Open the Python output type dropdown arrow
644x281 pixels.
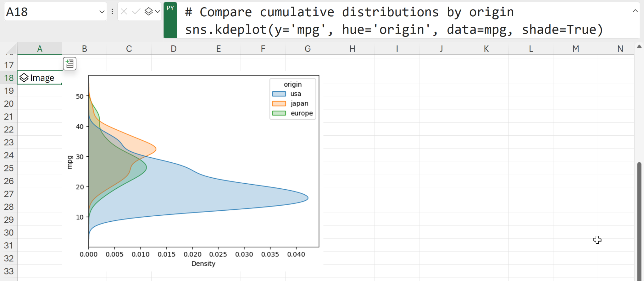[158, 12]
